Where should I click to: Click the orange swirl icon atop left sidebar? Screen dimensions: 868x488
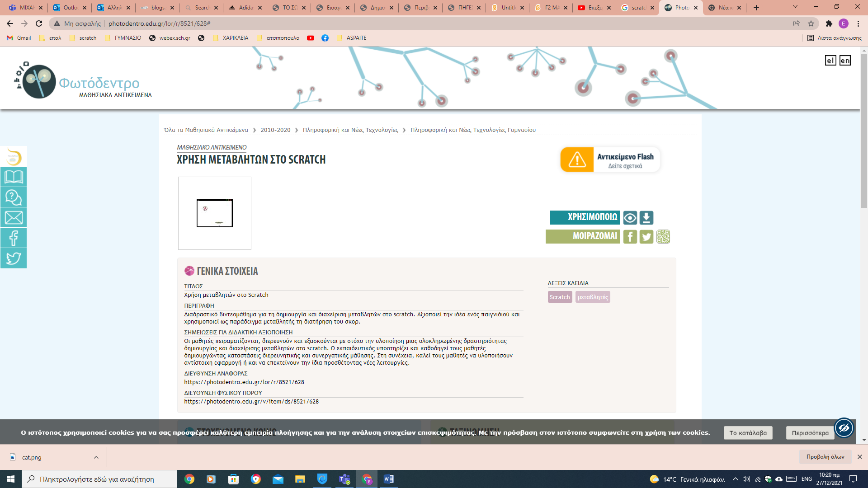click(14, 157)
